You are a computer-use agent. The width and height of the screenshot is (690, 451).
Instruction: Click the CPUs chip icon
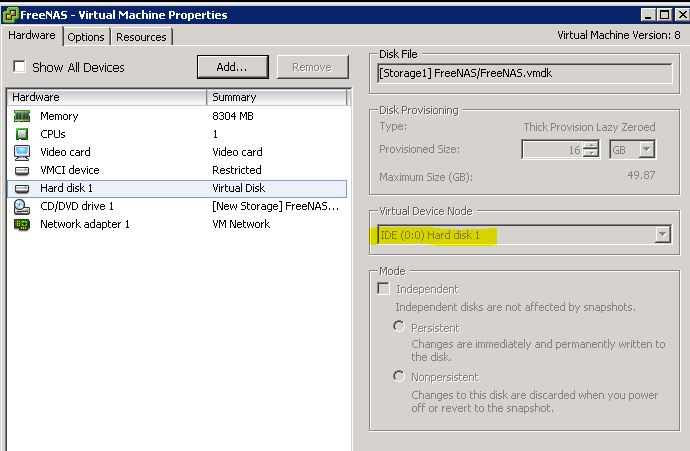pos(22,134)
